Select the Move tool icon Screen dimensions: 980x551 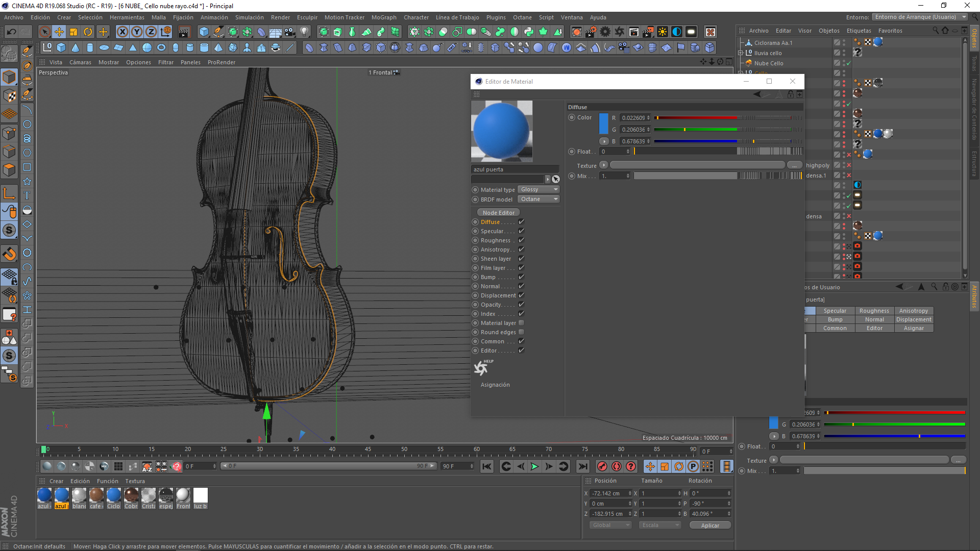click(59, 32)
